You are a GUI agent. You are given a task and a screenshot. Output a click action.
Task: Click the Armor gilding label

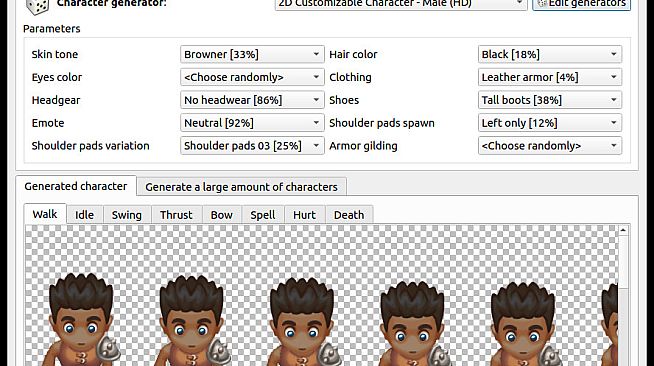click(x=363, y=146)
